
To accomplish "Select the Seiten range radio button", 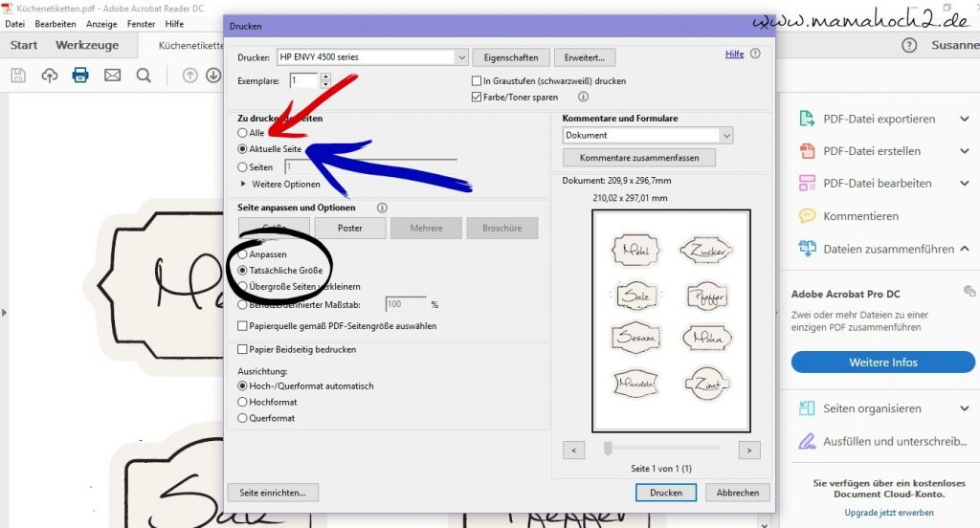I will click(x=242, y=167).
